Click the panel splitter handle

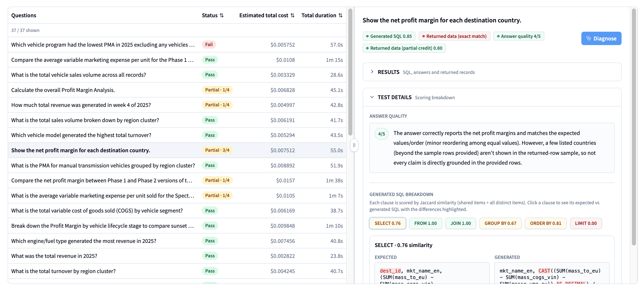pyautogui.click(x=354, y=145)
